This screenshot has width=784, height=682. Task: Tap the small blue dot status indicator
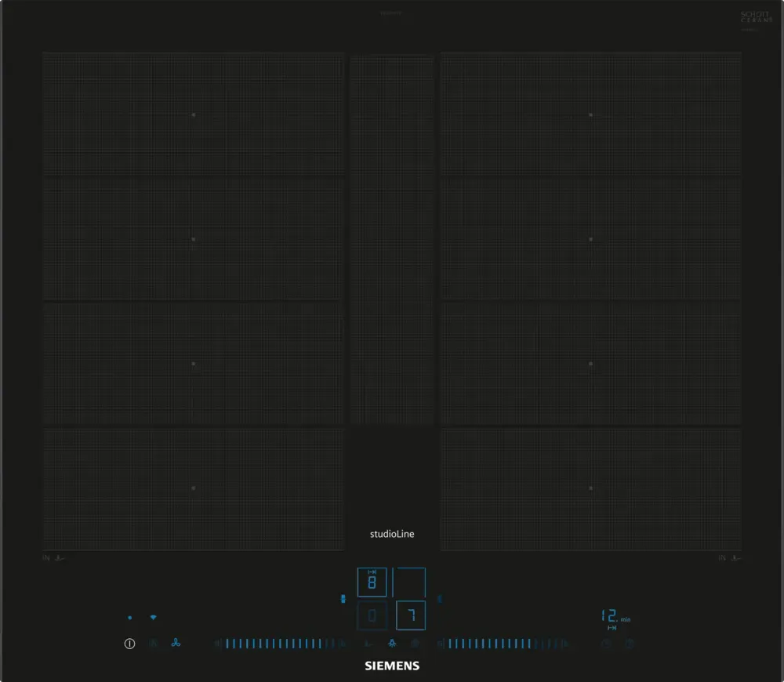129,618
